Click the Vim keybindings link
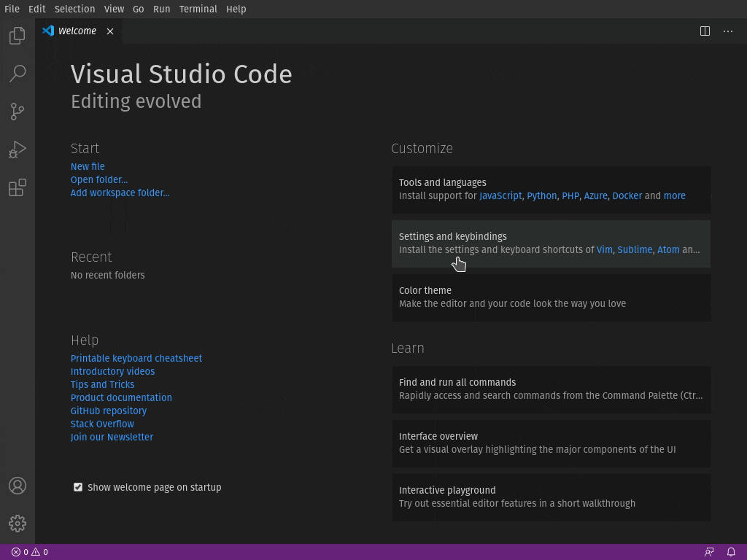Image resolution: width=747 pixels, height=560 pixels. [x=605, y=249]
